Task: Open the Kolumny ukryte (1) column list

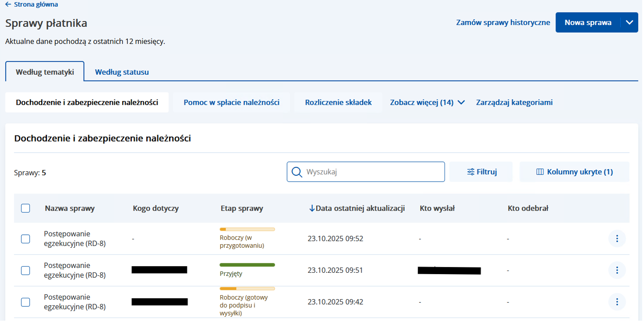Action: (574, 172)
